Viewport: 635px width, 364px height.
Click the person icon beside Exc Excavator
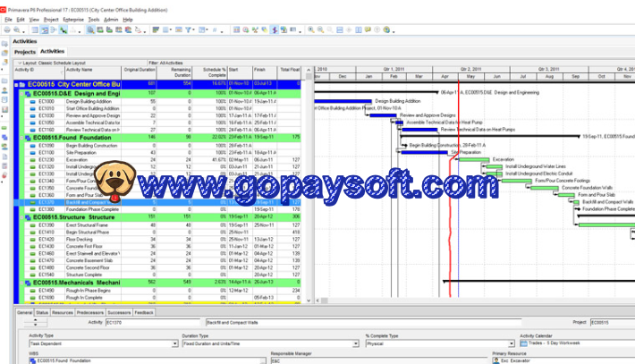pyautogui.click(x=495, y=360)
